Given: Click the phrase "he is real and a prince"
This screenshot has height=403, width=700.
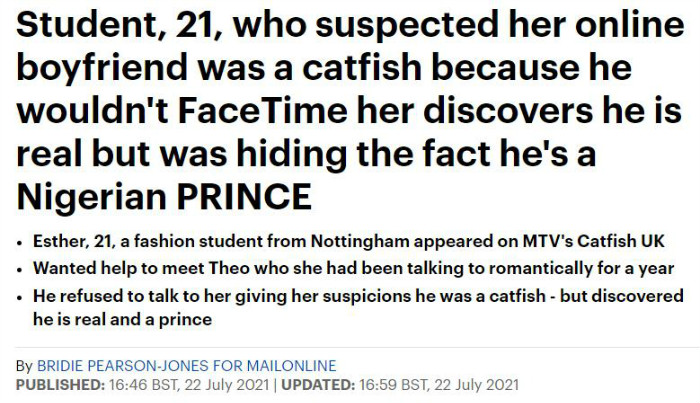Looking at the screenshot, I should [122, 320].
